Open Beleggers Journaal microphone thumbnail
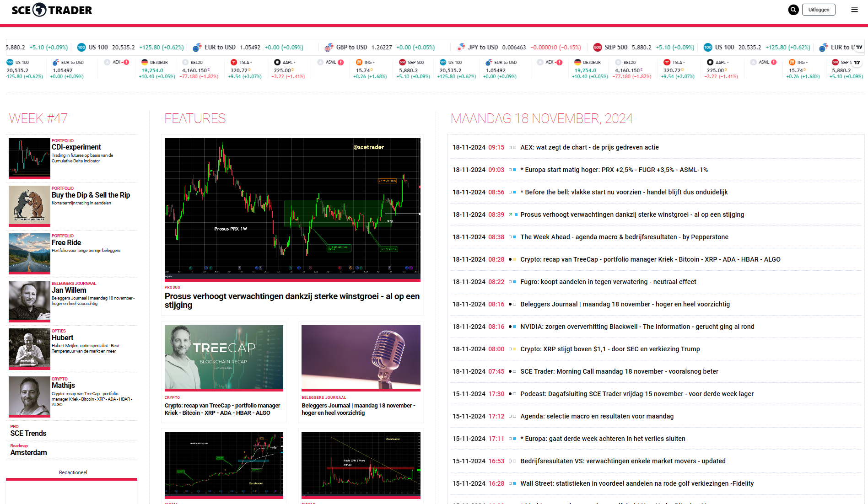The height and width of the screenshot is (504, 868). coord(361,358)
